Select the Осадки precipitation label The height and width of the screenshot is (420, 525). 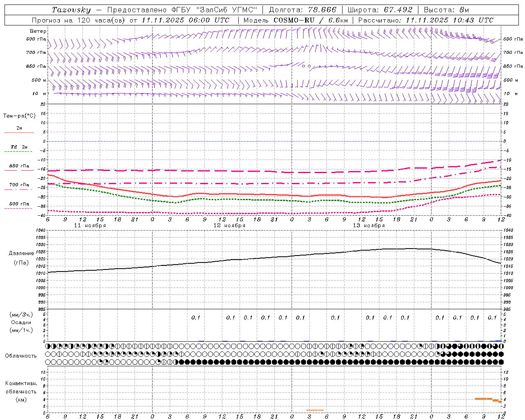coord(21,322)
